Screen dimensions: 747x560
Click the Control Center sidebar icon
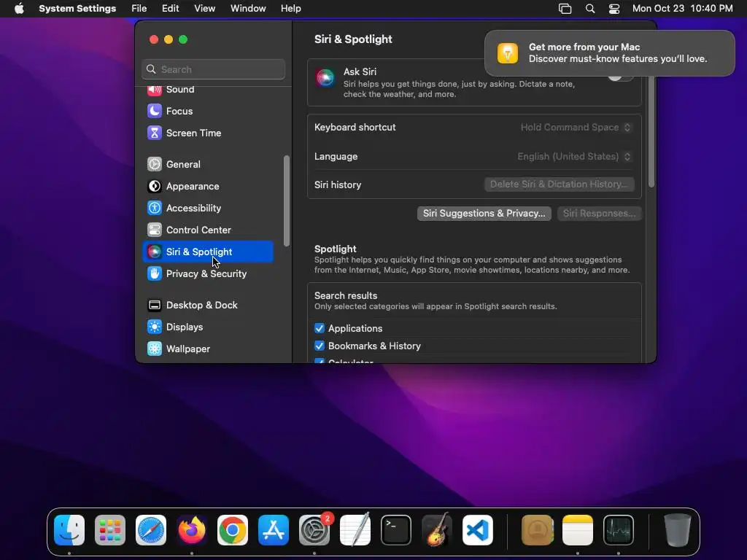coord(155,230)
